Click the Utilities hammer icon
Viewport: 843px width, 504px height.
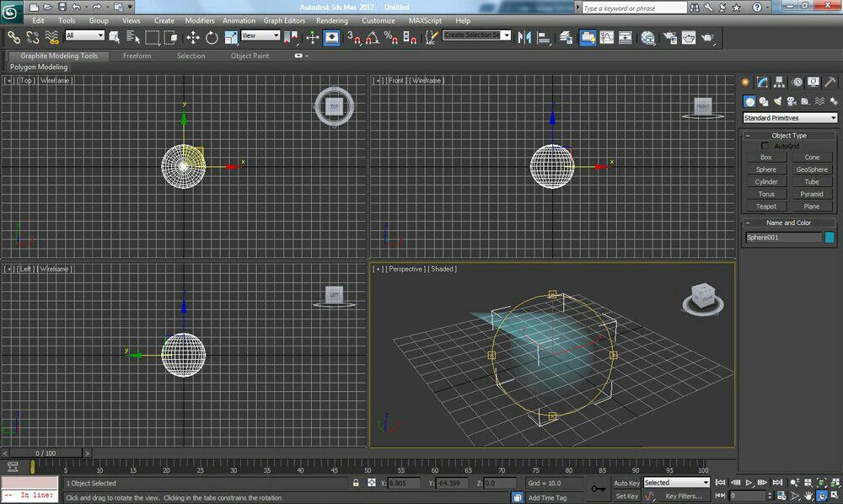pyautogui.click(x=830, y=82)
